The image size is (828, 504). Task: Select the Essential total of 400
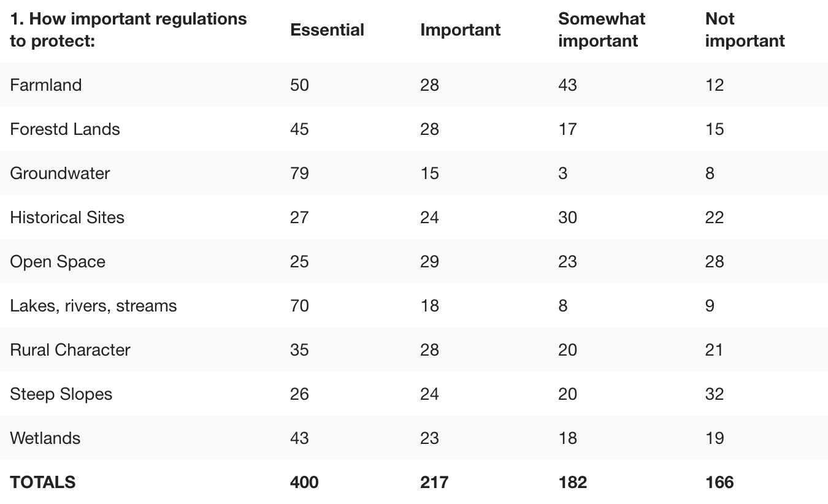(x=304, y=482)
